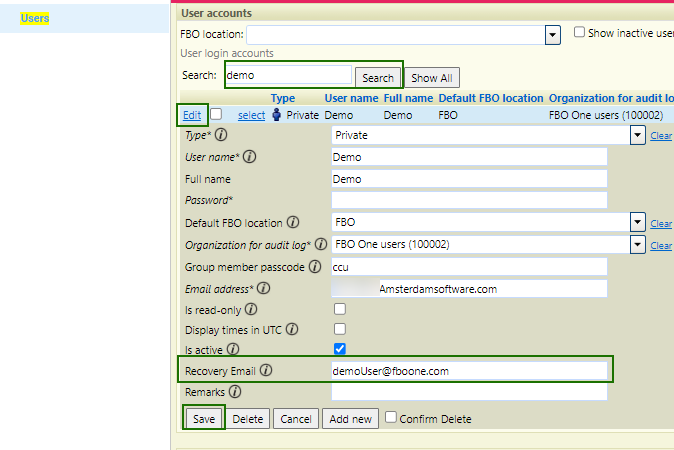Sort by Full name column header
The width and height of the screenshot is (674, 450).
(408, 98)
